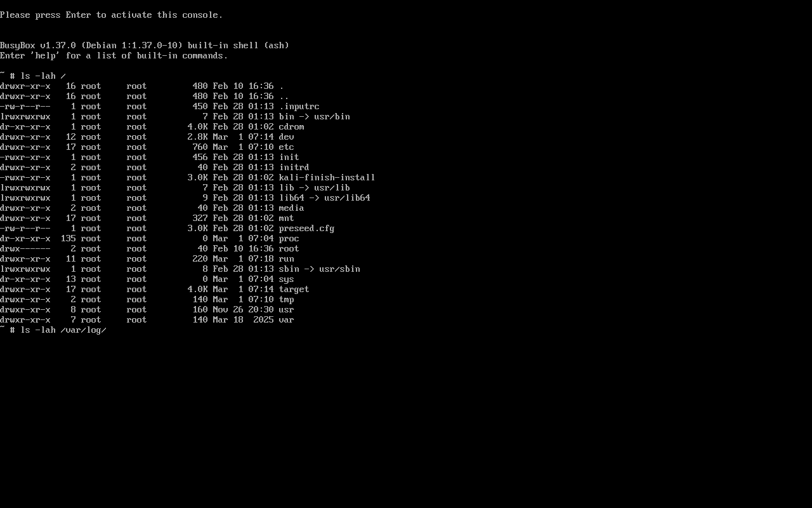Click the tmp directory name
Screen dimensions: 812x508
click(286, 300)
